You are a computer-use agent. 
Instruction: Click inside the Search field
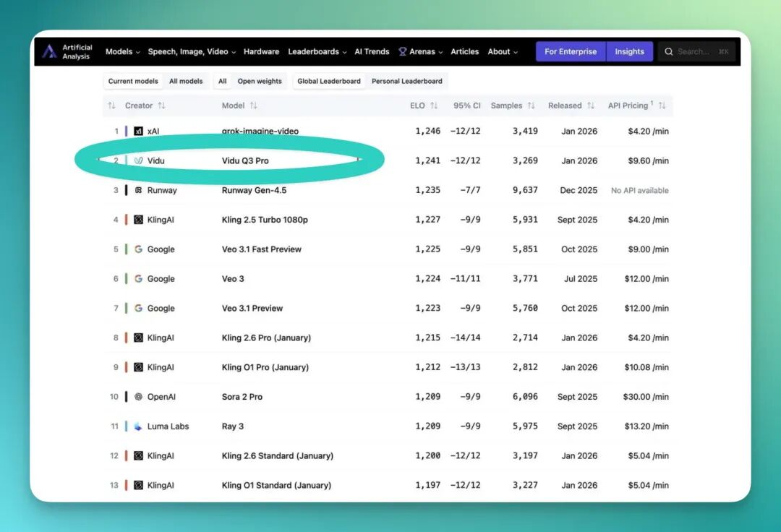697,51
